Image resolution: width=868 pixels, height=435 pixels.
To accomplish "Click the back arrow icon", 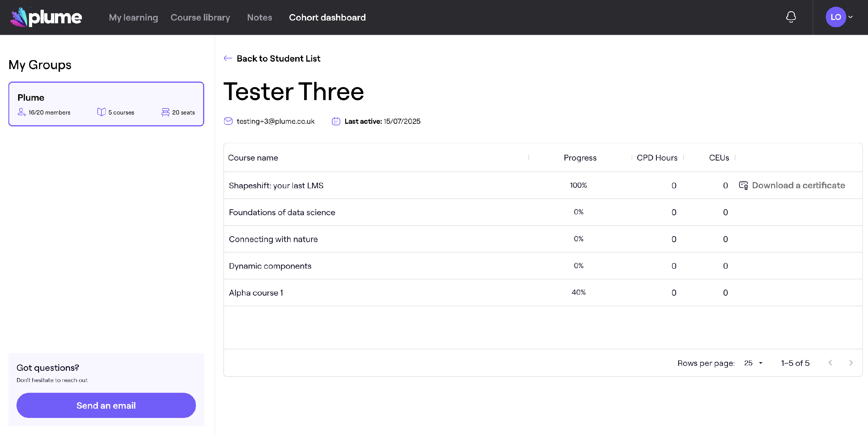I will tap(228, 58).
